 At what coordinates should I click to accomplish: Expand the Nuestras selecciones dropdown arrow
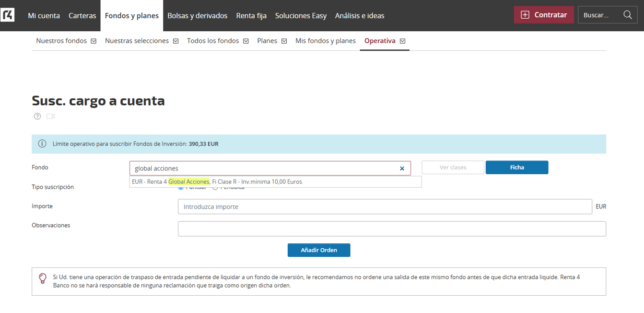point(176,41)
